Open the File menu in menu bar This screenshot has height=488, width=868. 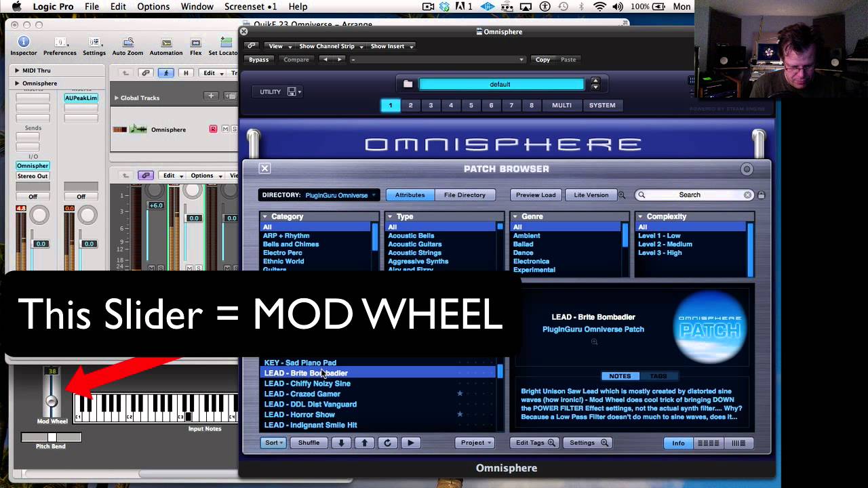click(92, 7)
